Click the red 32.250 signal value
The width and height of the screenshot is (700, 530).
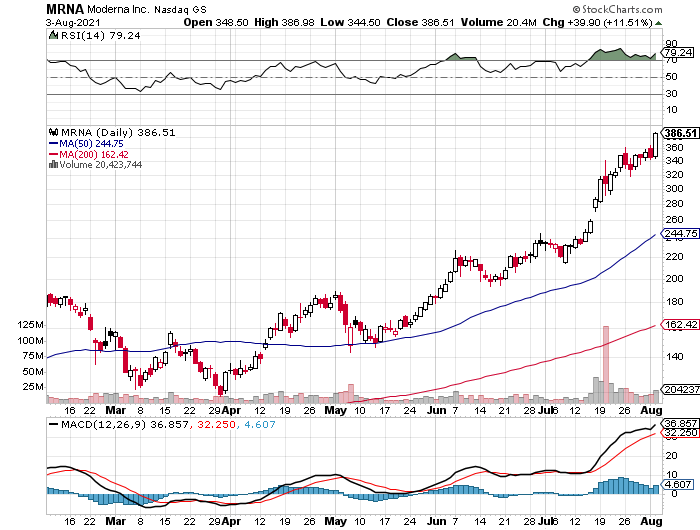click(216, 425)
